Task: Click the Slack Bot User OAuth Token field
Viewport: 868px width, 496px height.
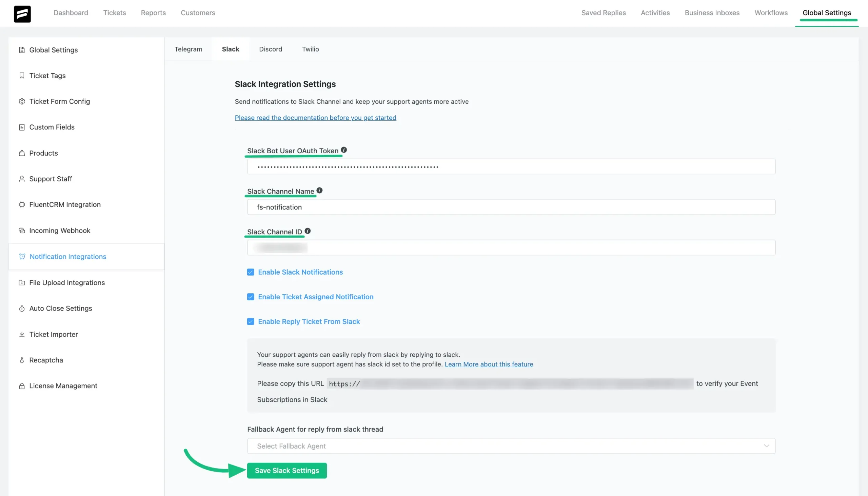Action: click(511, 166)
